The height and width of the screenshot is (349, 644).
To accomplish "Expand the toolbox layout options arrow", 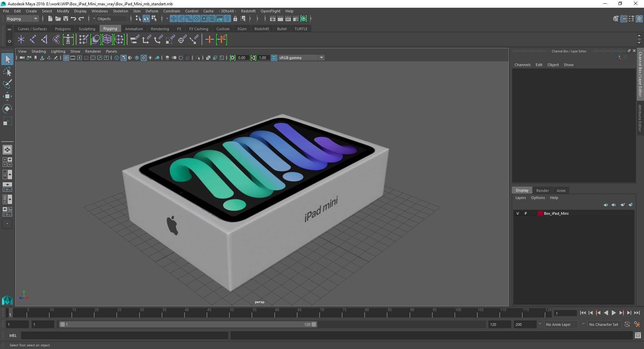I will click(x=7, y=223).
